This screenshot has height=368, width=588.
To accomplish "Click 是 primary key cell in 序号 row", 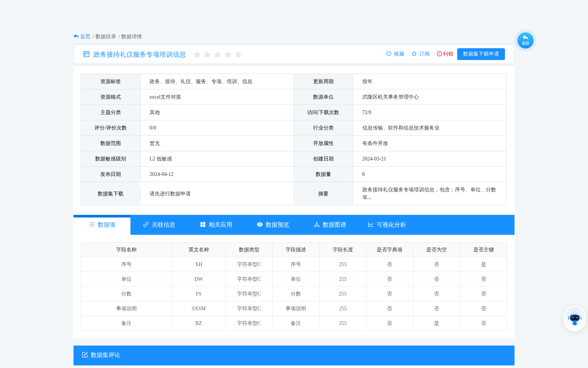I will click(x=484, y=265).
